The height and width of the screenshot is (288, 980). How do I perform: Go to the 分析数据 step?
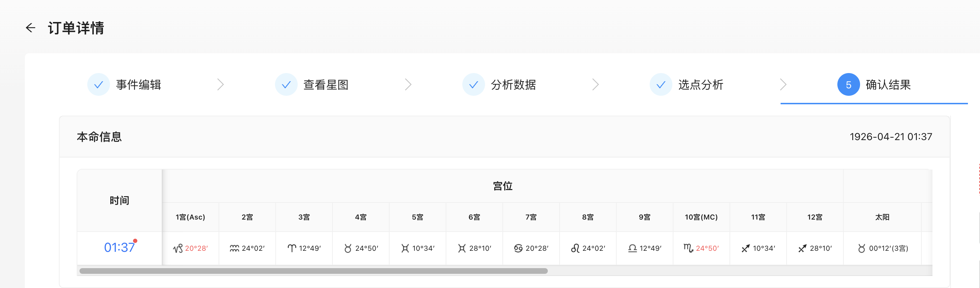513,84
